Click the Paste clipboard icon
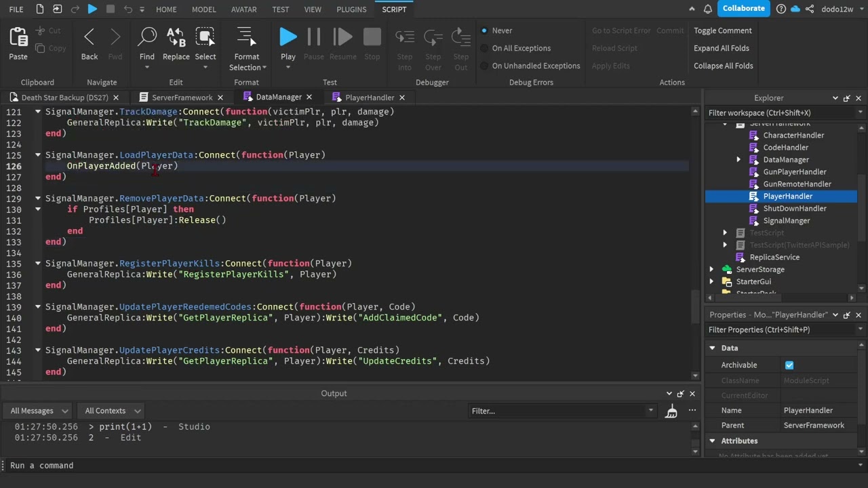Screen dimensions: 868x488 tap(18, 38)
